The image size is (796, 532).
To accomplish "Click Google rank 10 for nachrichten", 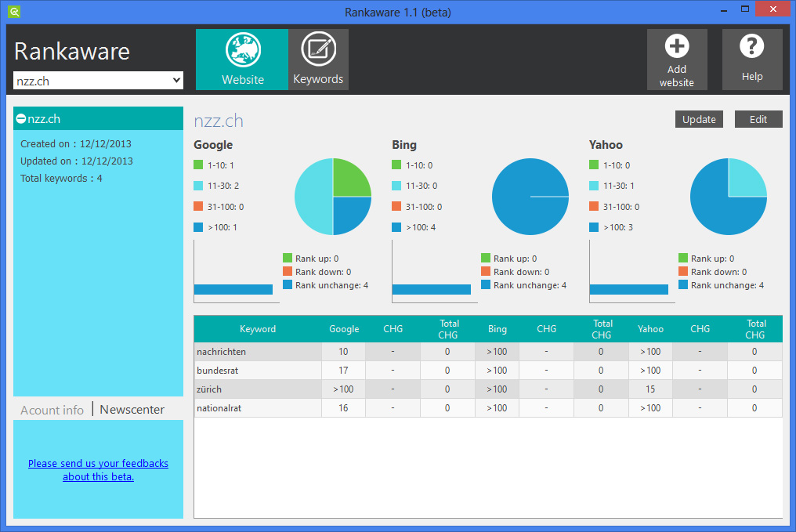I will point(343,351).
